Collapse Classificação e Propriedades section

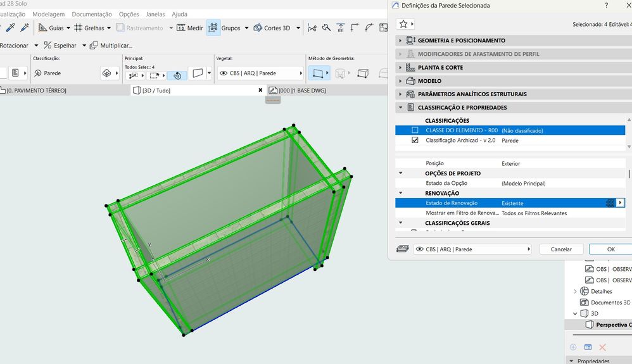click(400, 108)
